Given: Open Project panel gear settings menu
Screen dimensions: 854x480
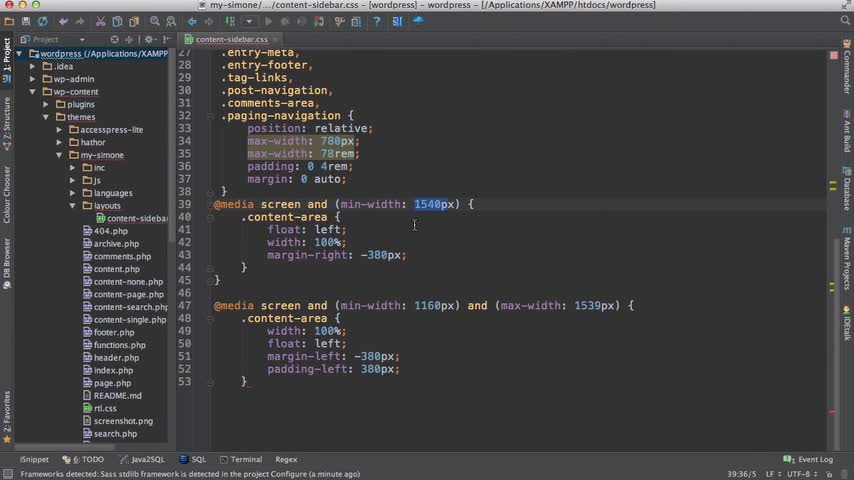Looking at the screenshot, I should click(x=149, y=39).
